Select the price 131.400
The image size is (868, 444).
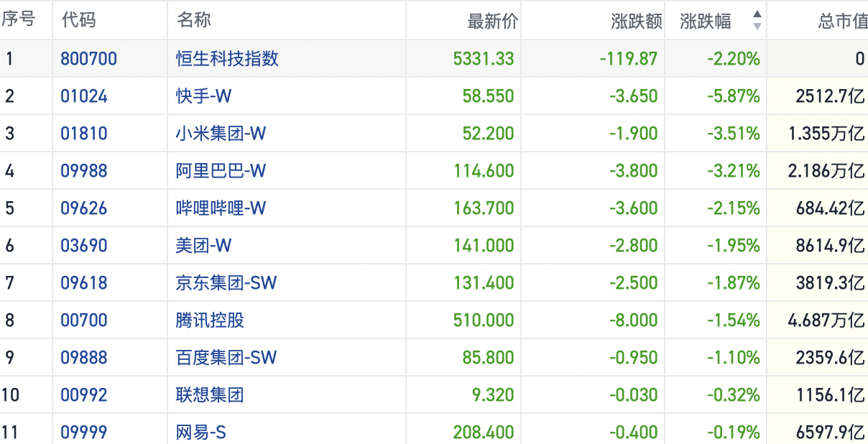pyautogui.click(x=484, y=282)
